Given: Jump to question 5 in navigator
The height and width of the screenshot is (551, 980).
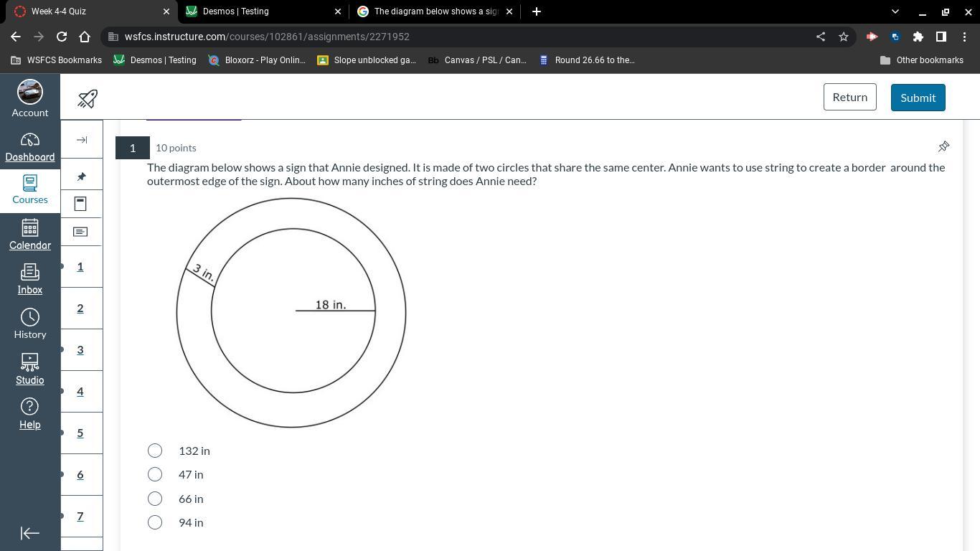Looking at the screenshot, I should (x=80, y=433).
